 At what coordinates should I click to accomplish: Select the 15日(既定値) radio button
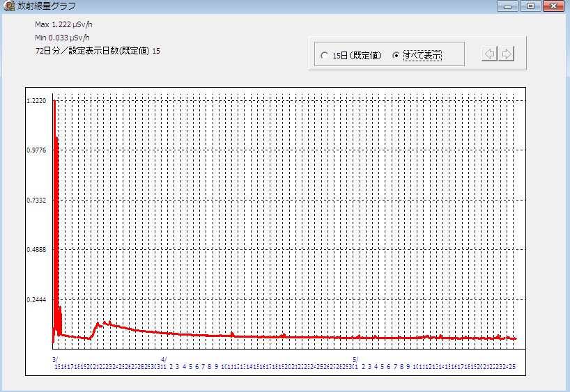[x=325, y=56]
